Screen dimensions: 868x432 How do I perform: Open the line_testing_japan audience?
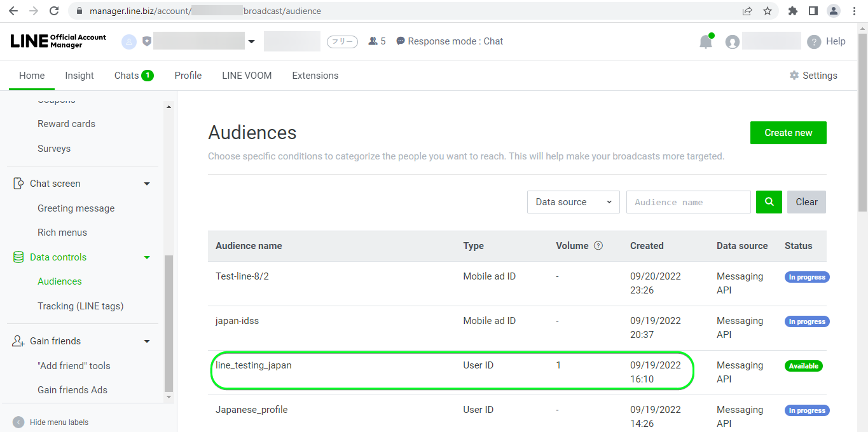[254, 365]
